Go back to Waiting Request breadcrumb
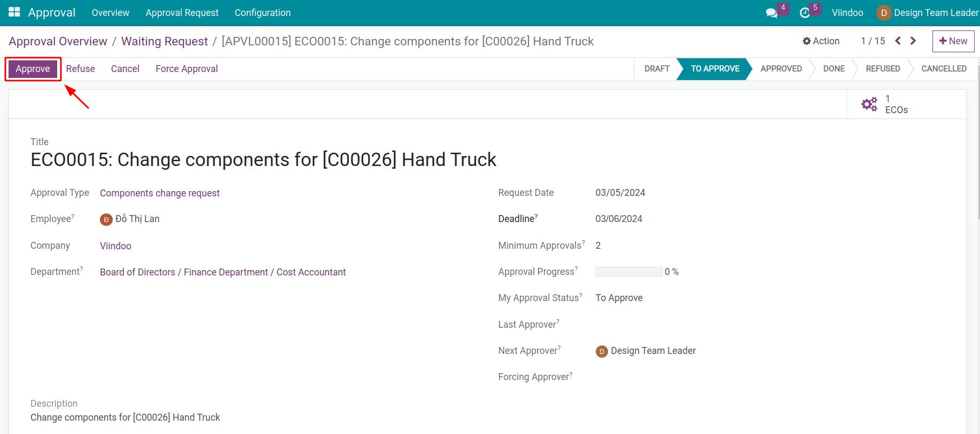This screenshot has width=980, height=434. click(x=165, y=42)
